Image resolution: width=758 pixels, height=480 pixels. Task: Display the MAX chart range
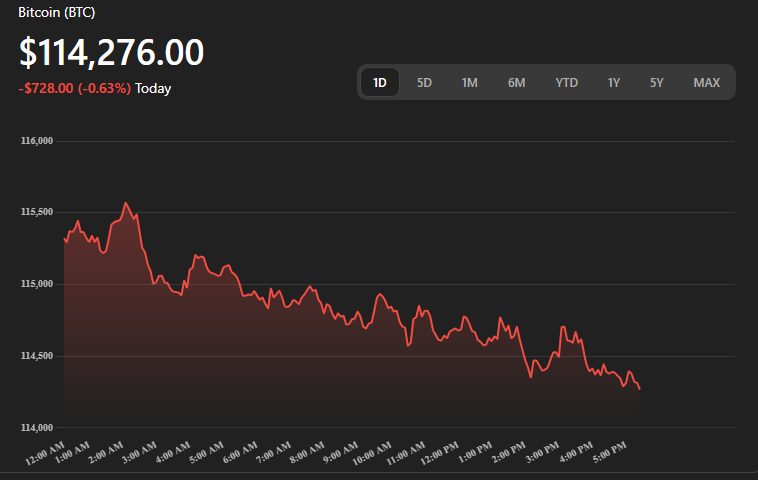coord(707,83)
